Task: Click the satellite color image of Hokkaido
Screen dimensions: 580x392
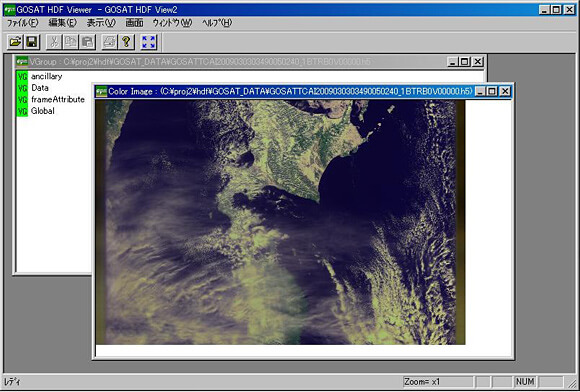Action: click(280, 222)
